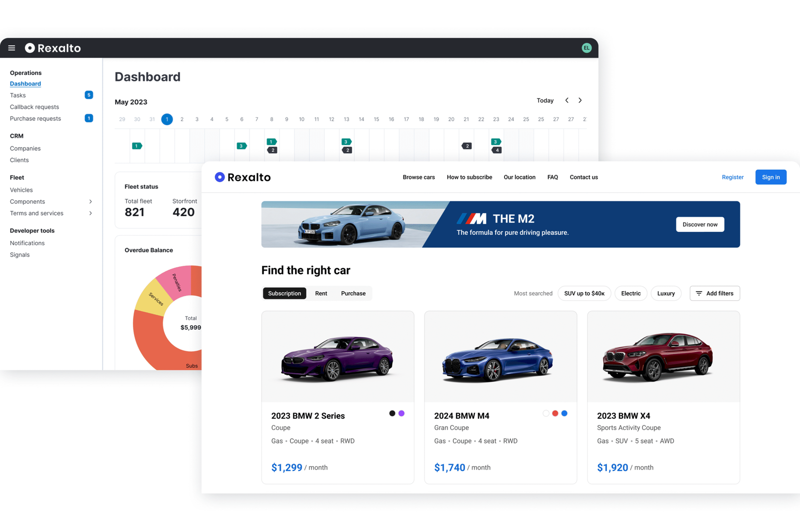Click the Total fleet value 821

(134, 212)
